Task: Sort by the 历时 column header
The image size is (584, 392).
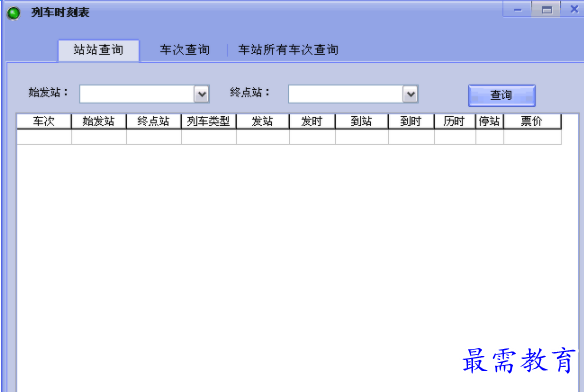Action: [x=455, y=121]
